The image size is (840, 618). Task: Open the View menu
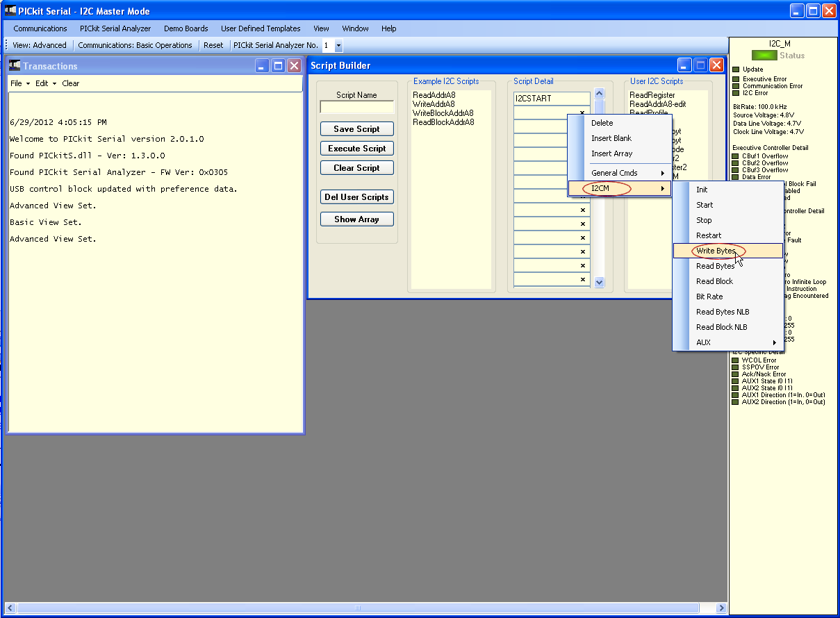[x=321, y=28]
